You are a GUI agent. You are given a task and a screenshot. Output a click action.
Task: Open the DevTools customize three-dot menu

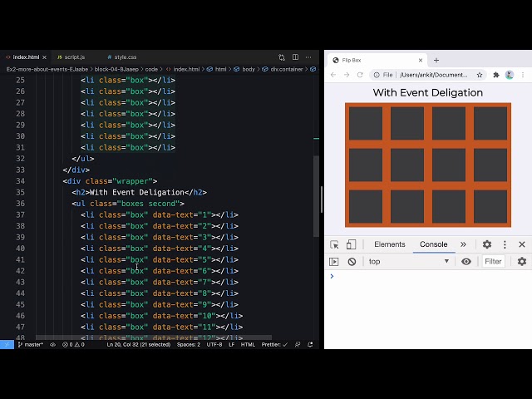(x=505, y=244)
